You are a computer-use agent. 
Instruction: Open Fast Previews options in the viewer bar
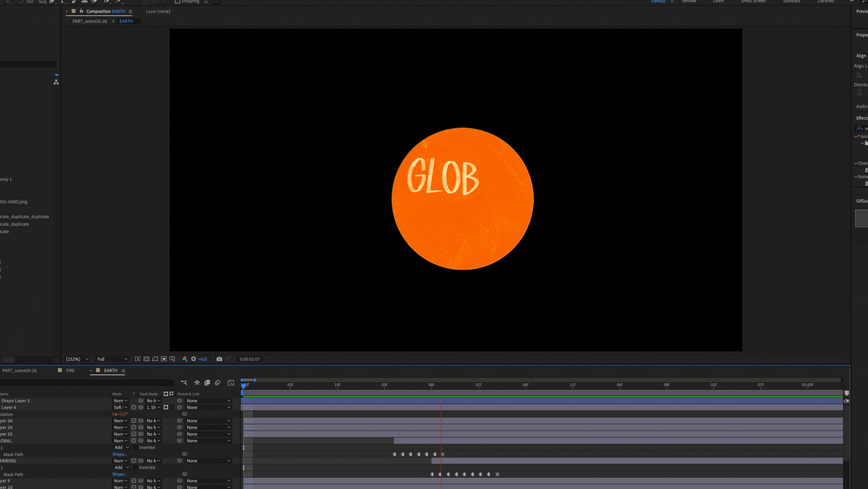(x=138, y=359)
